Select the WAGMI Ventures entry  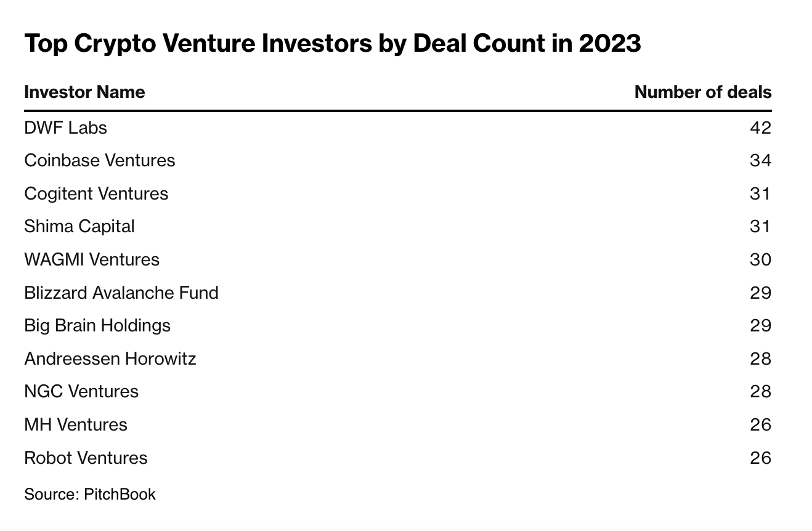tap(92, 259)
